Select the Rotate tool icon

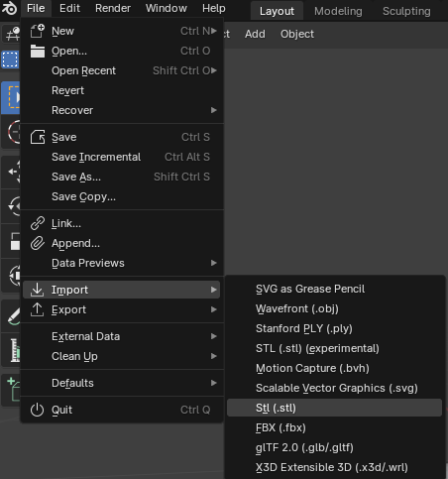coord(11,206)
